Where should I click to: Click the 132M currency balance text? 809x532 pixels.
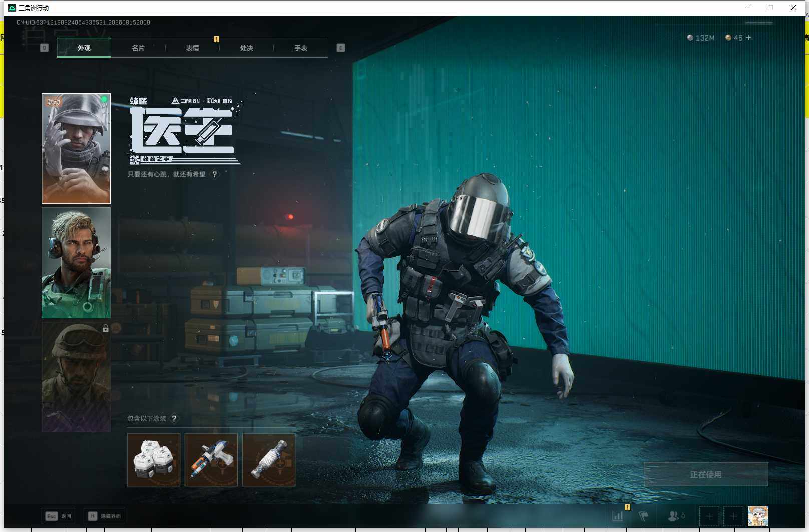(x=705, y=38)
